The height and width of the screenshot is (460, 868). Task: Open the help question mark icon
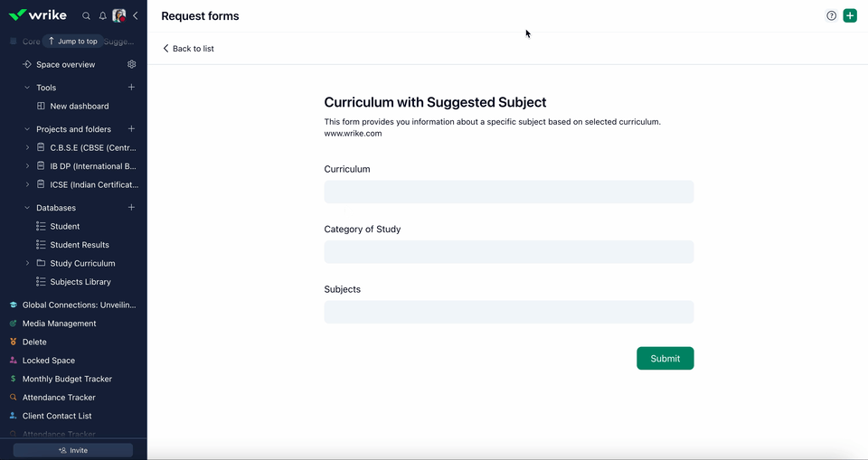[831, 15]
